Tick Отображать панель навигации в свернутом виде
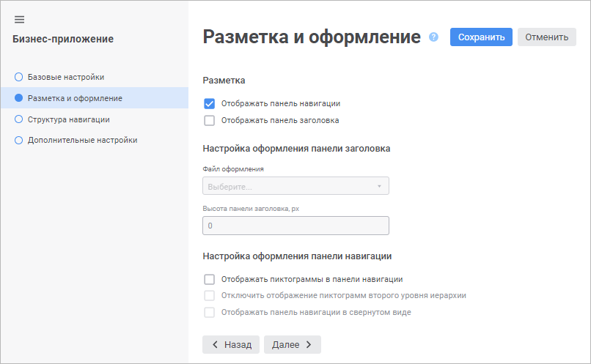 coord(209,312)
